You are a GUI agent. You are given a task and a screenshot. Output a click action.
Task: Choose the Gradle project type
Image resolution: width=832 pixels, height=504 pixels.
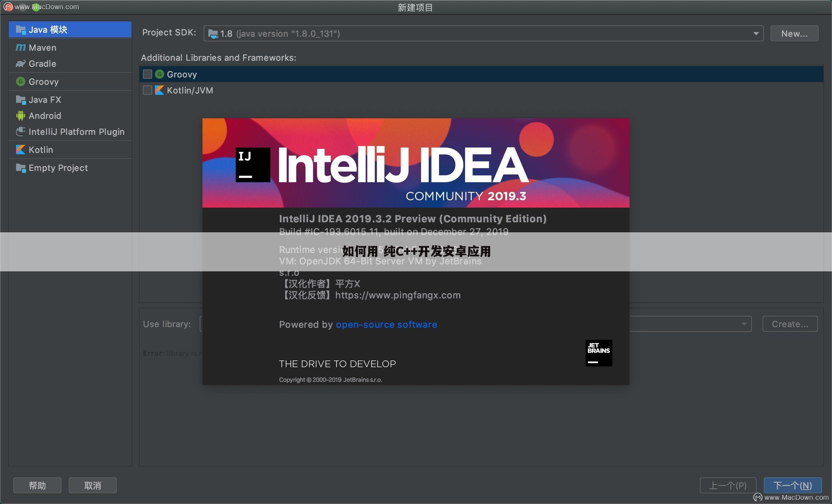[70, 63]
